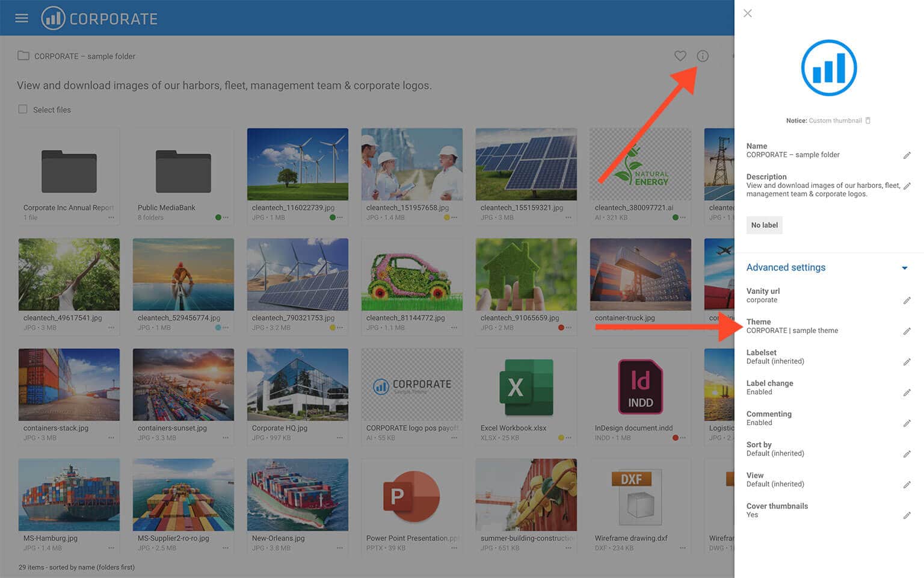
Task: Edit the Vanity url pencil icon
Action: 907,300
